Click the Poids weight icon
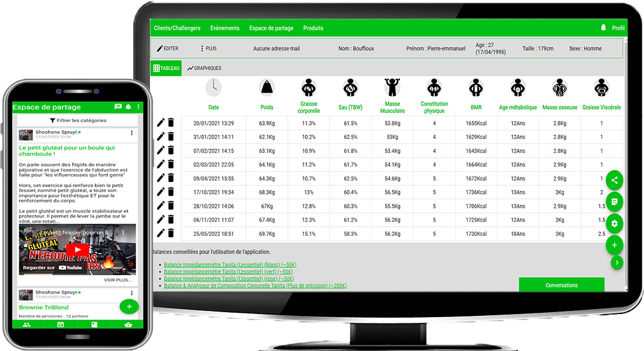644x351 pixels. pos(267,87)
